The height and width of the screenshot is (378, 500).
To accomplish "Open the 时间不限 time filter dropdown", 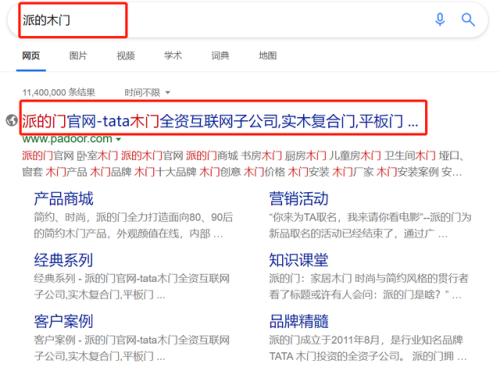I will [x=147, y=92].
